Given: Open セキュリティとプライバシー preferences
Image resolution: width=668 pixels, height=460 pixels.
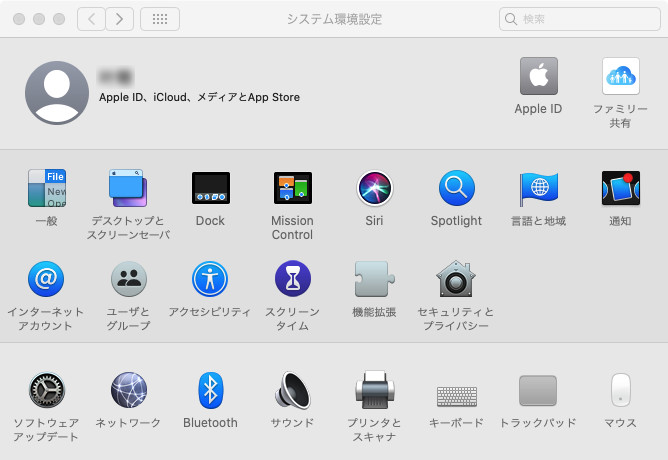Looking at the screenshot, I should coord(456,279).
